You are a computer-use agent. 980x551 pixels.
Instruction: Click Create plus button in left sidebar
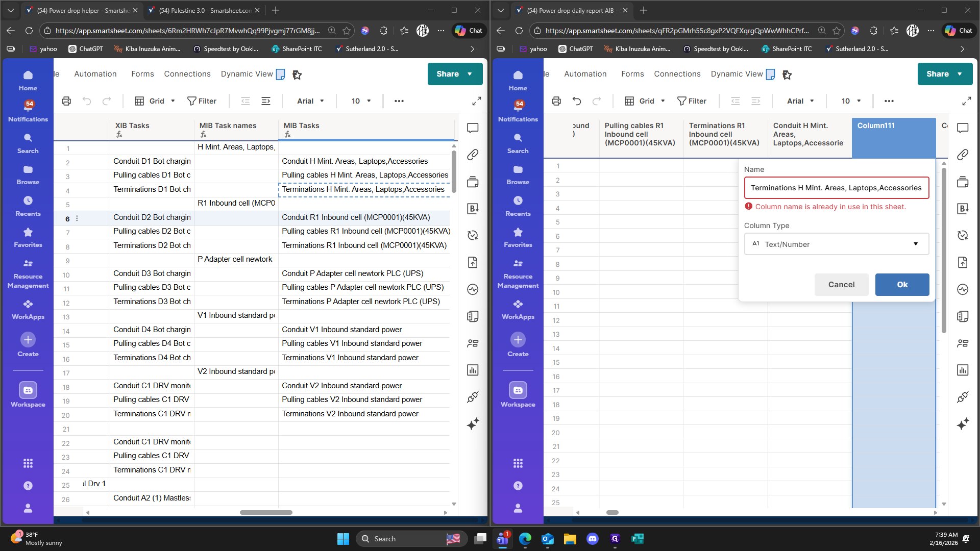click(x=28, y=340)
